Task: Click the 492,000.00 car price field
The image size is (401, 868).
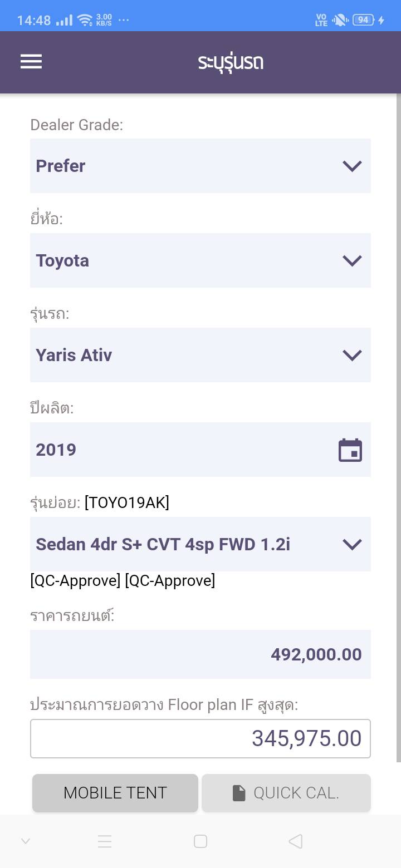Action: (200, 654)
